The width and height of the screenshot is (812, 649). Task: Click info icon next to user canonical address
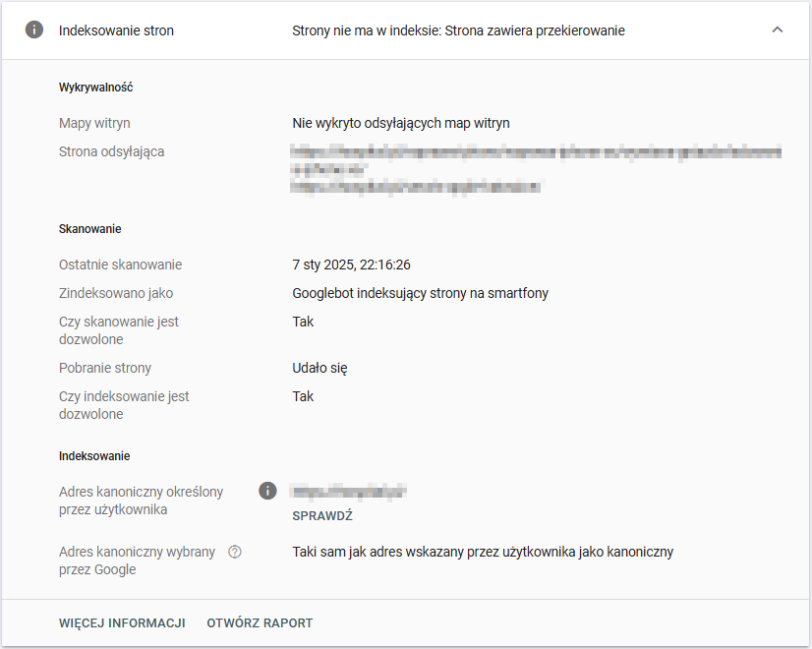(266, 490)
